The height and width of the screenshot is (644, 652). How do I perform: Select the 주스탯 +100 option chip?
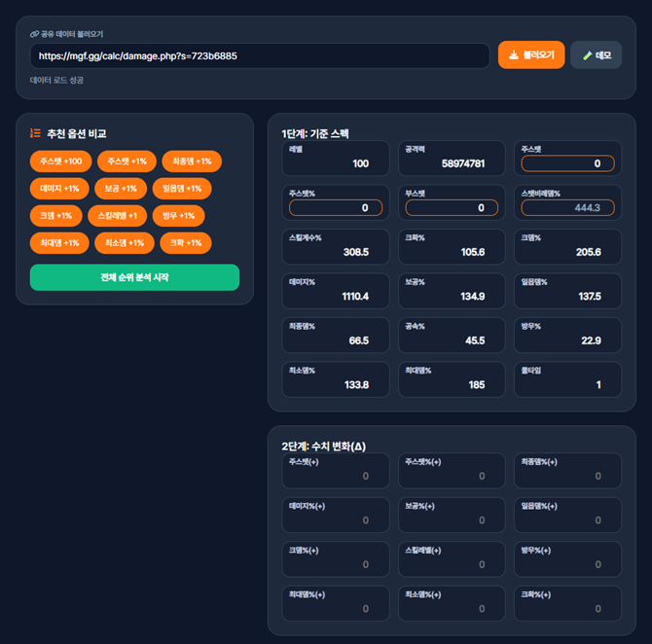[61, 161]
